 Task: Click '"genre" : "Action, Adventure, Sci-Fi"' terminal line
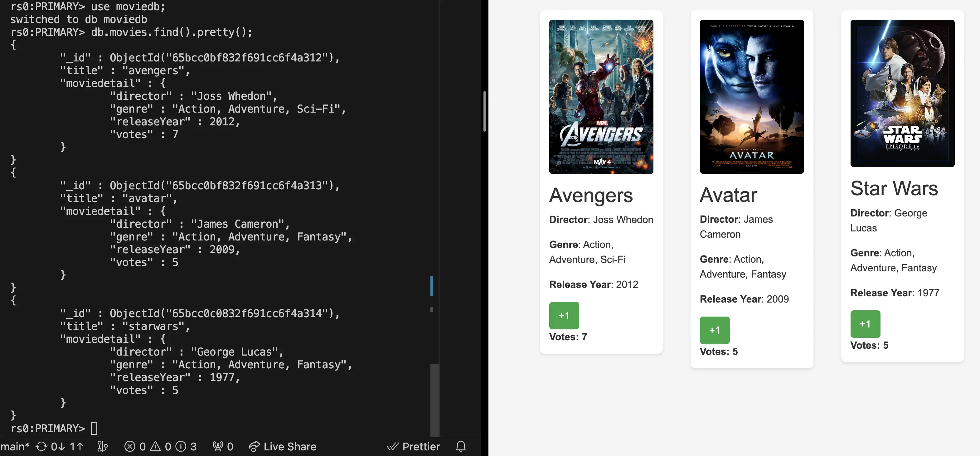coord(228,109)
